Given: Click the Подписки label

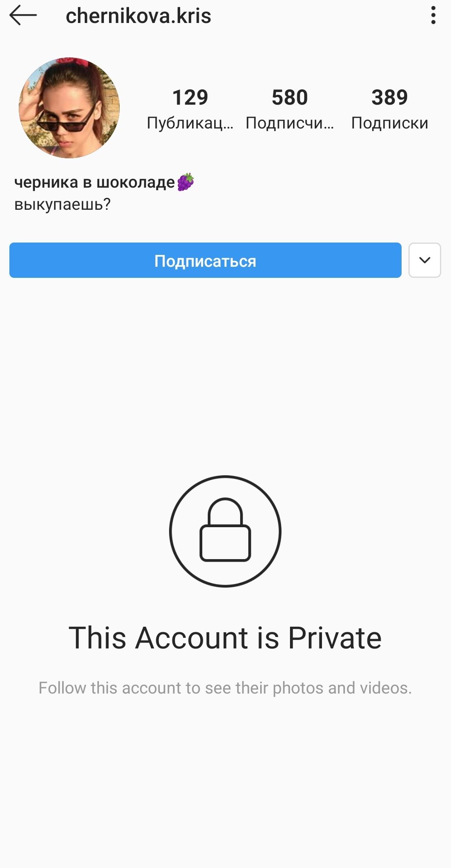Looking at the screenshot, I should coord(390,123).
